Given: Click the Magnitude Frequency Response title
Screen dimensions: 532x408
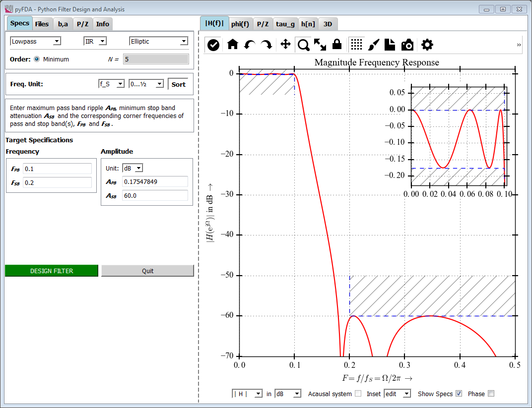Looking at the screenshot, I should [x=377, y=62].
